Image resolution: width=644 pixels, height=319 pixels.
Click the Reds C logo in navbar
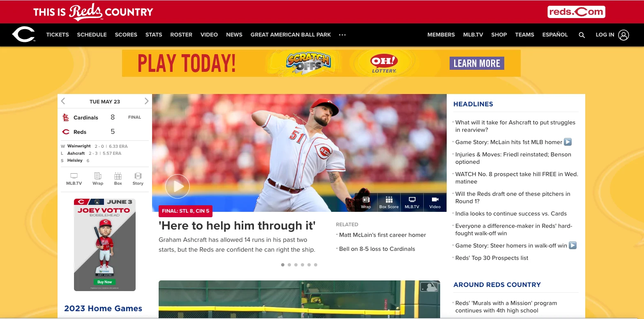[x=24, y=34]
